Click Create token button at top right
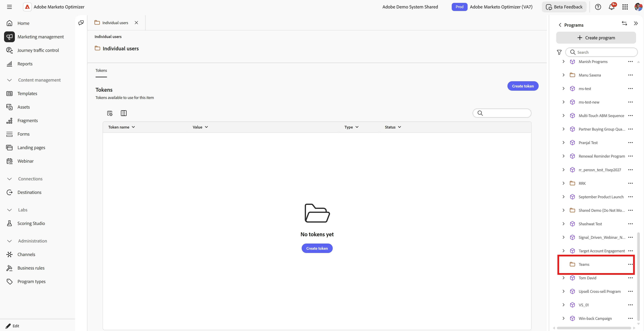The height and width of the screenshot is (331, 644). (523, 86)
